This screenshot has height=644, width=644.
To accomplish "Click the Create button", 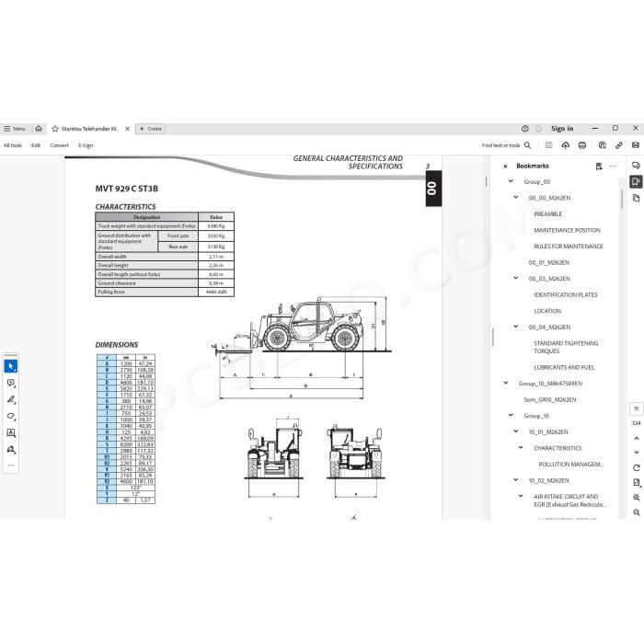I will tap(150, 129).
